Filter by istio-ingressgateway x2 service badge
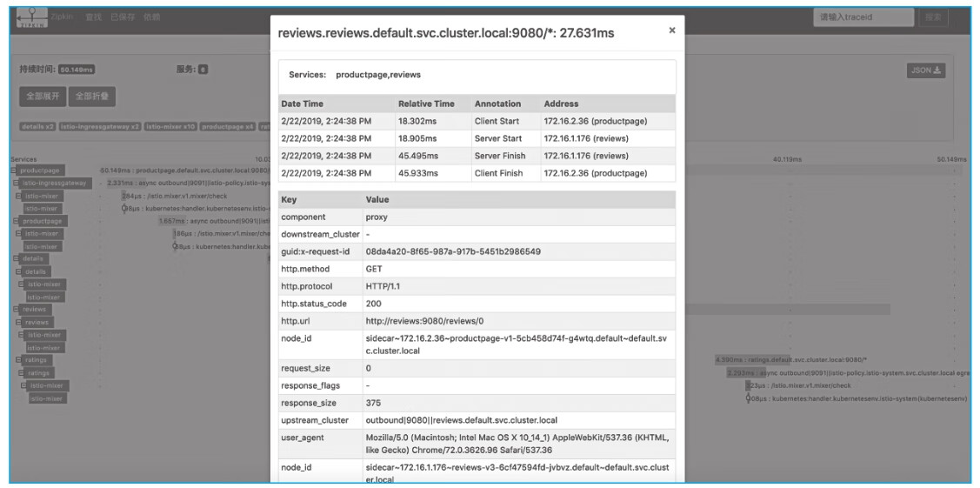 click(x=100, y=127)
